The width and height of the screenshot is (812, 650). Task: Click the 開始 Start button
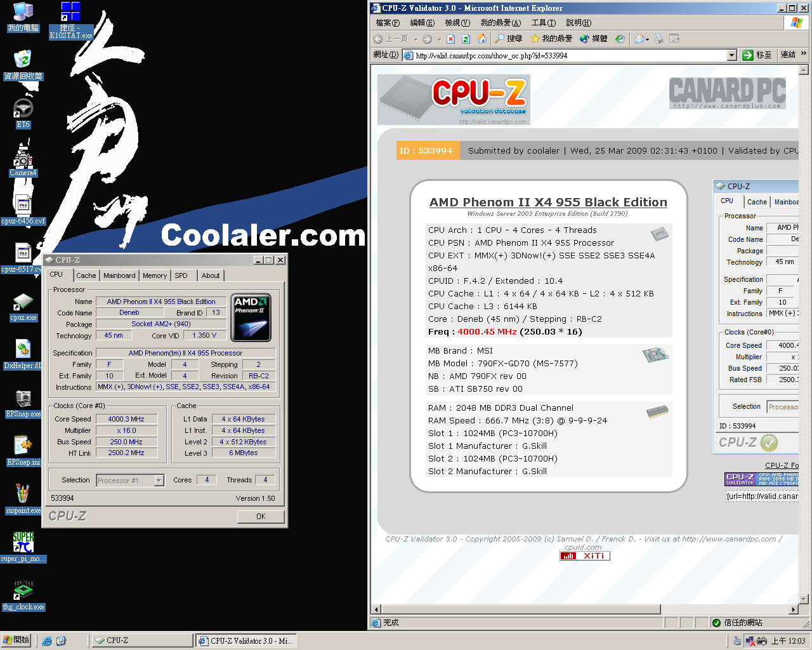[16, 640]
